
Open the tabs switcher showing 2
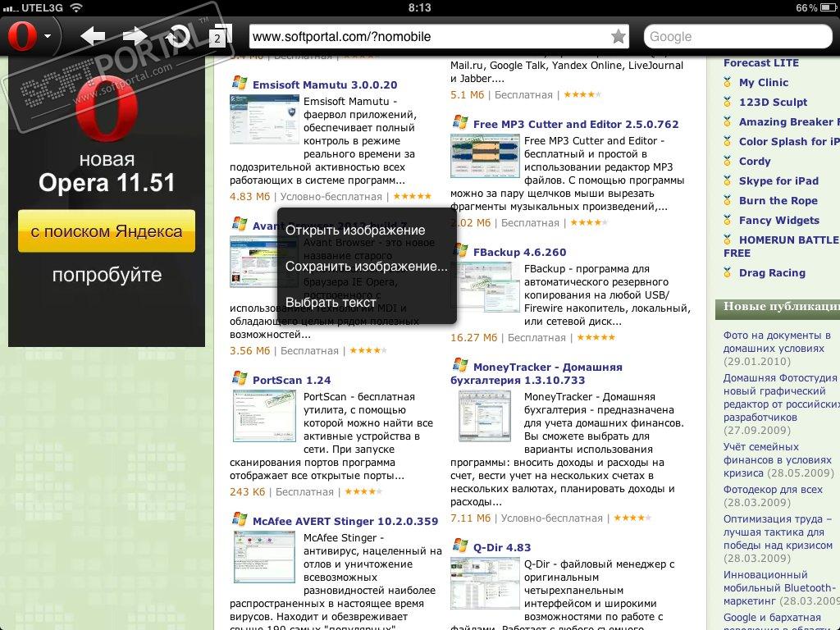pyautogui.click(x=220, y=36)
